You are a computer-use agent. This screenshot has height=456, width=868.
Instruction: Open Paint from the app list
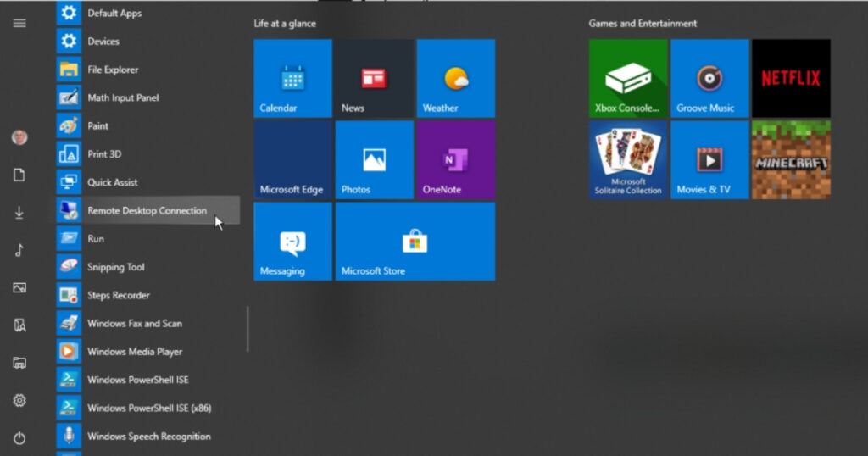click(147, 125)
